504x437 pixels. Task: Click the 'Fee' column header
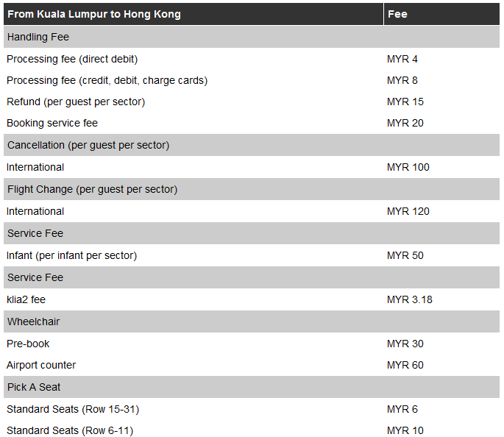click(397, 14)
